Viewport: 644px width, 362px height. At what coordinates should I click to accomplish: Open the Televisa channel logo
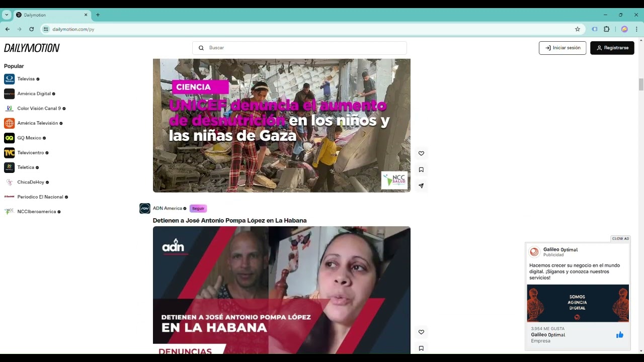[x=10, y=79]
